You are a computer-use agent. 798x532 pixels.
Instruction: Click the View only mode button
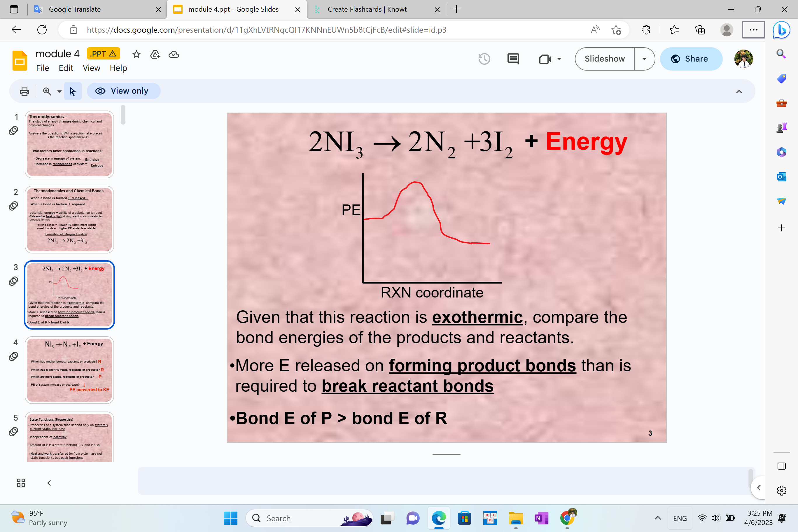pos(123,91)
